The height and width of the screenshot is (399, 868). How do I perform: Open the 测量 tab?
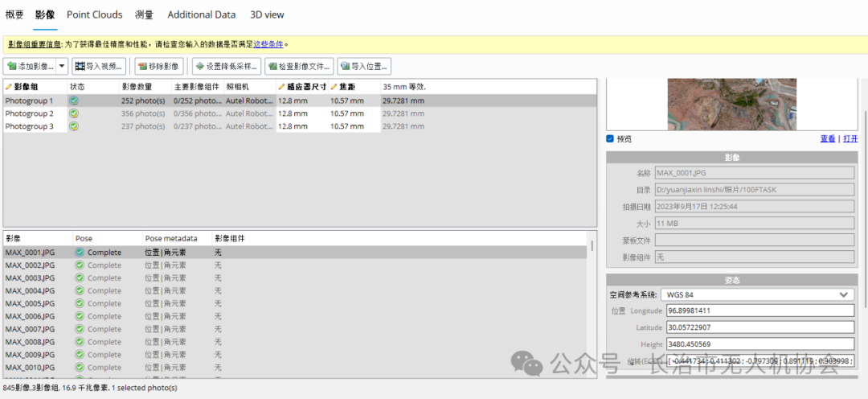144,15
